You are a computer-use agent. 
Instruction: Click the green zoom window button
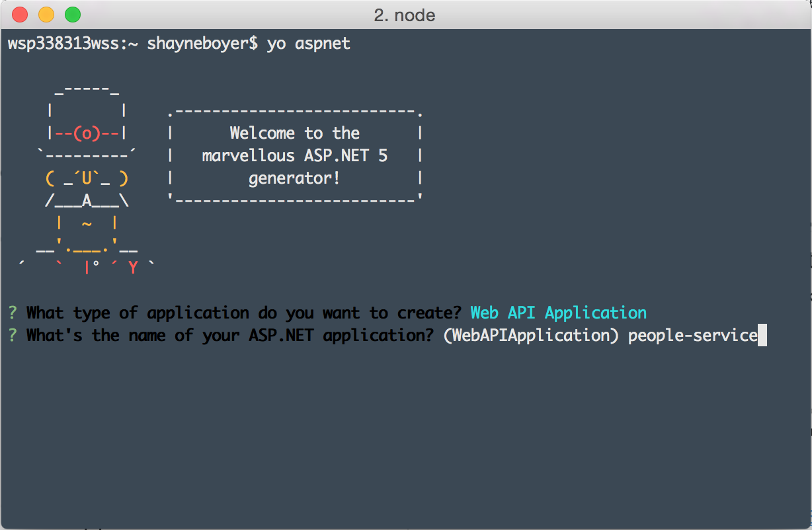pos(72,15)
